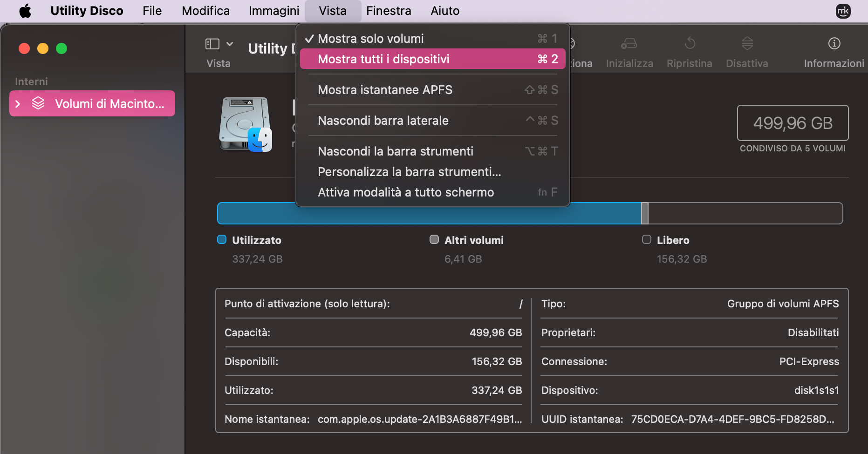This screenshot has width=868, height=454.
Task: Click the Capacità 499,96 GB row
Action: [373, 333]
